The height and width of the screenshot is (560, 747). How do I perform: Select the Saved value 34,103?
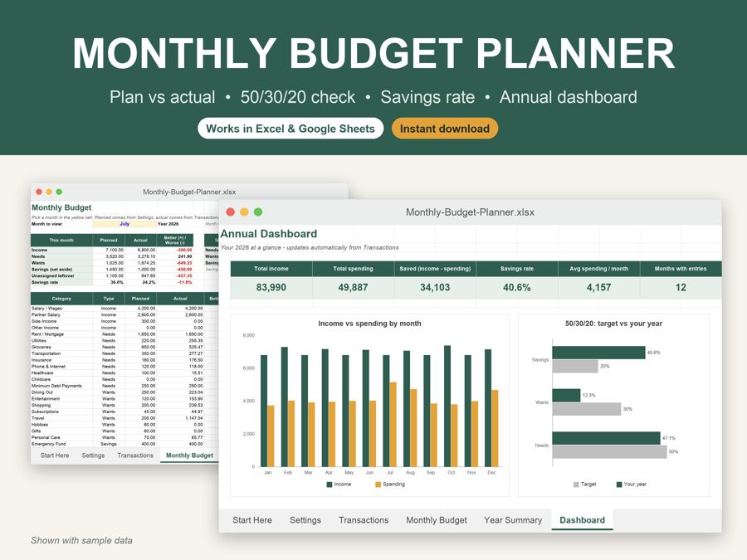435,288
